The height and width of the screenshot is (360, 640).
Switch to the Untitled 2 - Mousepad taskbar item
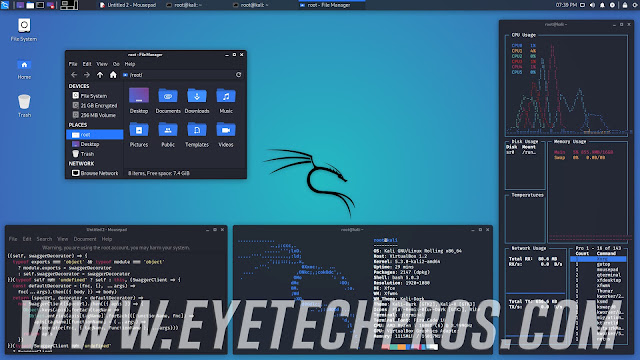pyautogui.click(x=128, y=5)
